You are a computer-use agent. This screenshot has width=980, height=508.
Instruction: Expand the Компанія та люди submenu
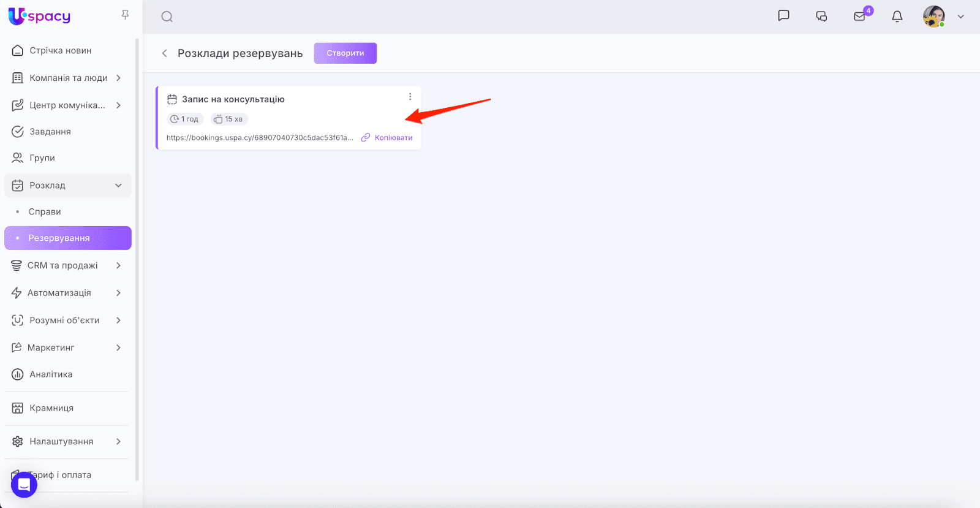point(118,78)
